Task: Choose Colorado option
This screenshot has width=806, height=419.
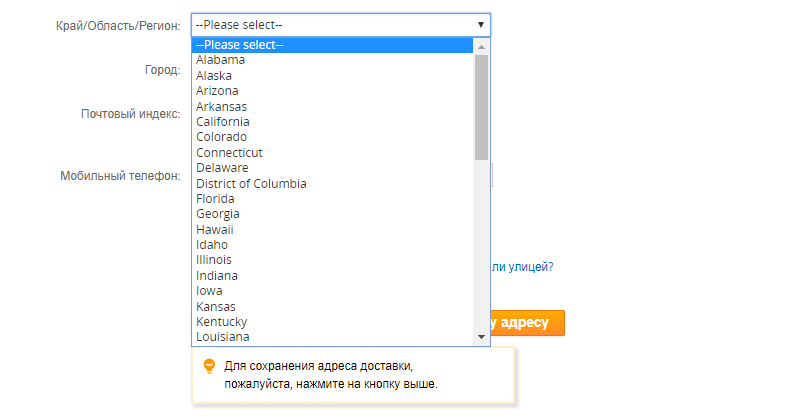Action: tap(221, 137)
